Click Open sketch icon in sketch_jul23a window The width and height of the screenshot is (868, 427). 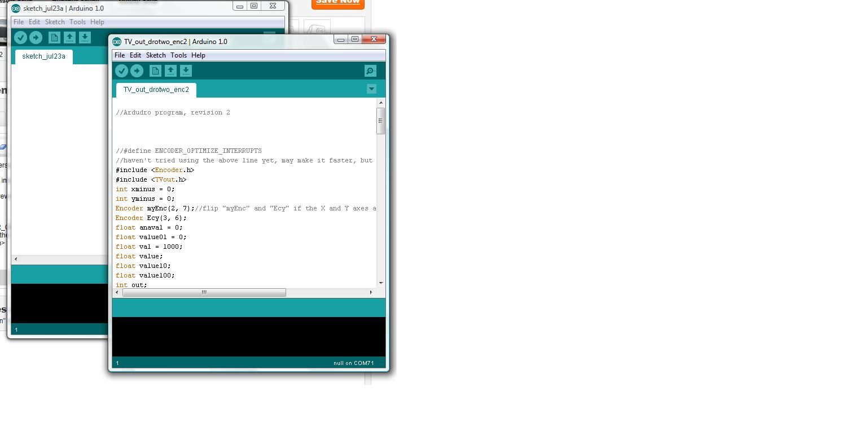(x=69, y=37)
